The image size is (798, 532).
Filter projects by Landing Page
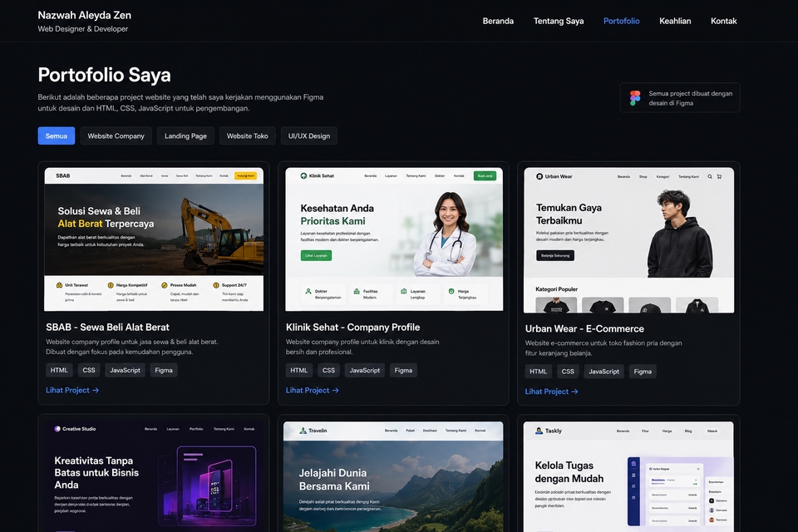[x=185, y=136]
